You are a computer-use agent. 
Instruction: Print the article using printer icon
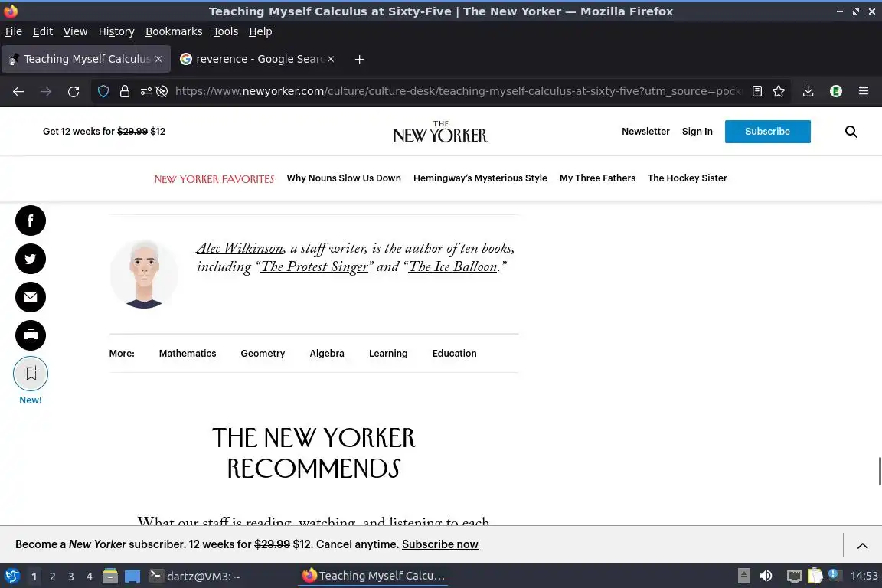[x=31, y=335]
